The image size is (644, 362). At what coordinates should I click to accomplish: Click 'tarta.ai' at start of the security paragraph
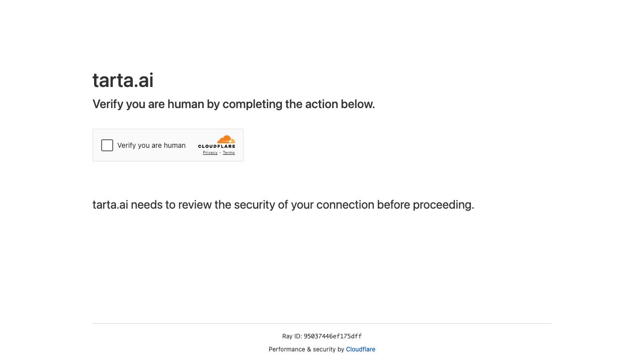tap(110, 205)
